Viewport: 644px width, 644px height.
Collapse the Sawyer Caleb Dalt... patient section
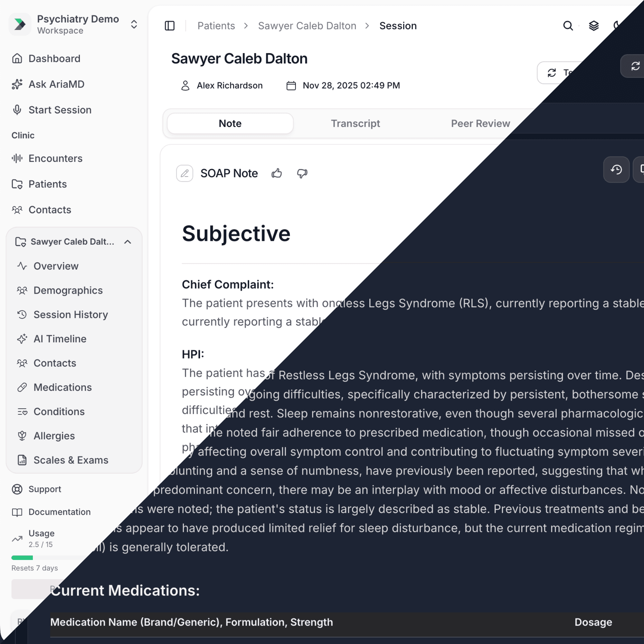(128, 242)
